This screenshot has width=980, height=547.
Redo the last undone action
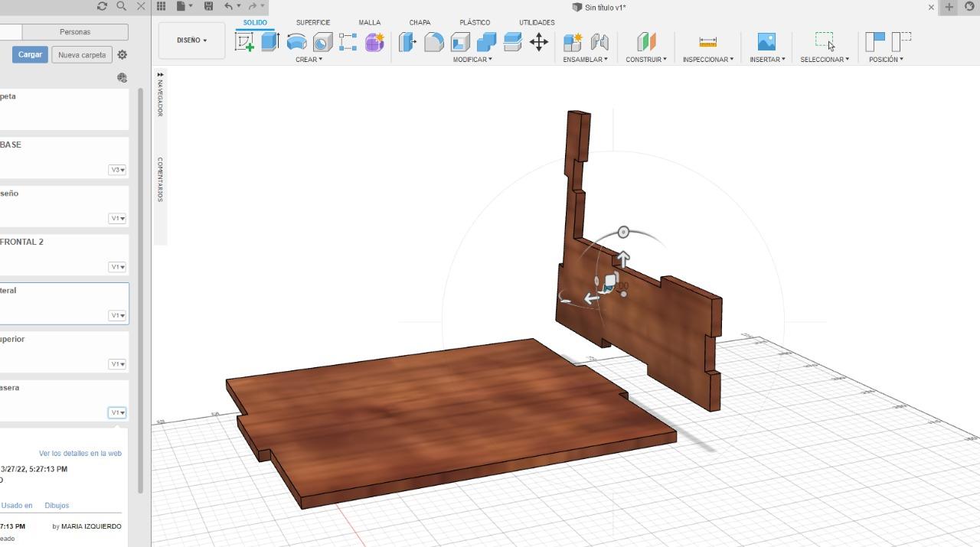point(253,6)
